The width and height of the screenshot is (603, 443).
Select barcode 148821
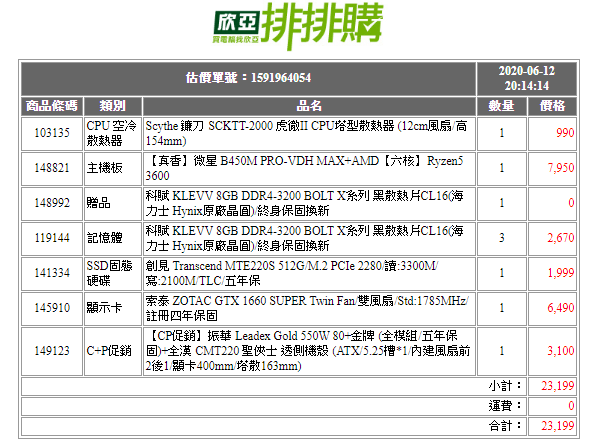(52, 168)
